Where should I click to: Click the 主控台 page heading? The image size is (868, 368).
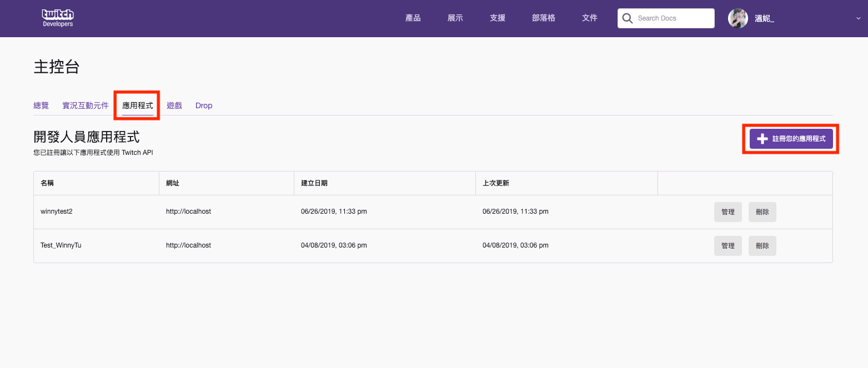point(57,67)
